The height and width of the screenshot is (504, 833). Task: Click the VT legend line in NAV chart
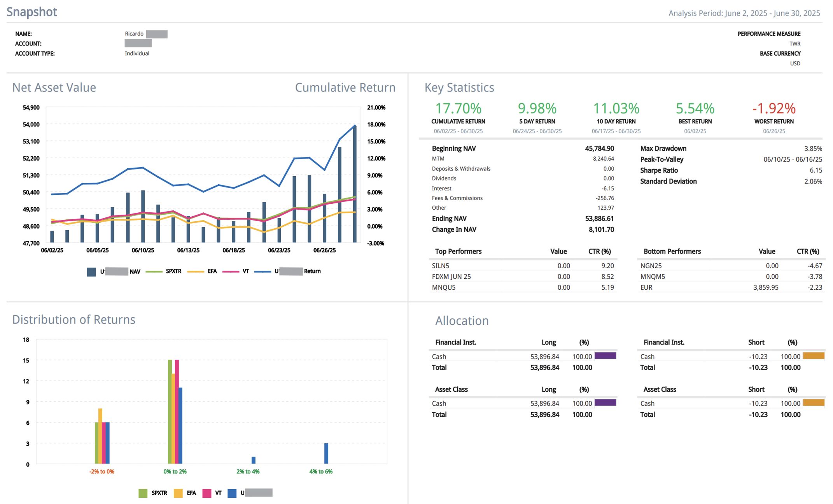[x=230, y=271]
